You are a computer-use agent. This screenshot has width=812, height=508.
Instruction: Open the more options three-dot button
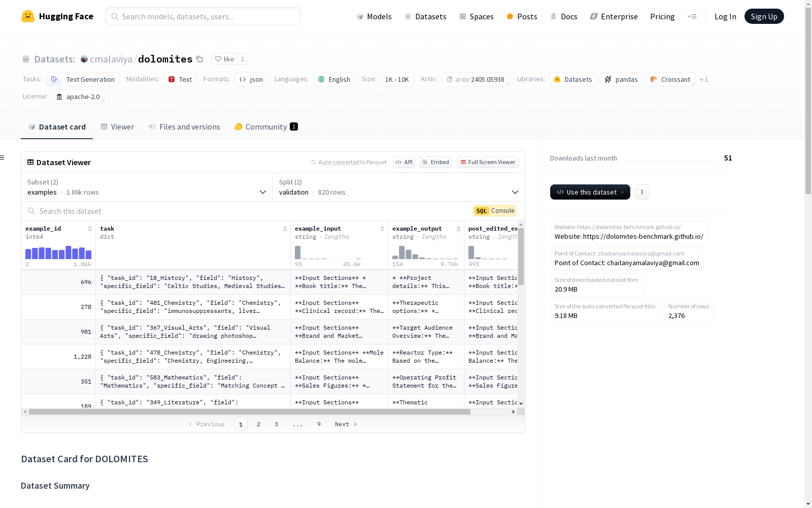click(x=642, y=192)
